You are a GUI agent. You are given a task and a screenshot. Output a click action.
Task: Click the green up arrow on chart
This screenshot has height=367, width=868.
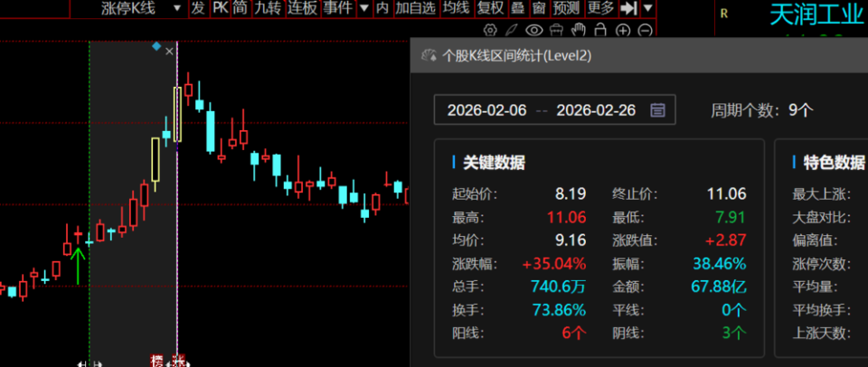(x=78, y=267)
